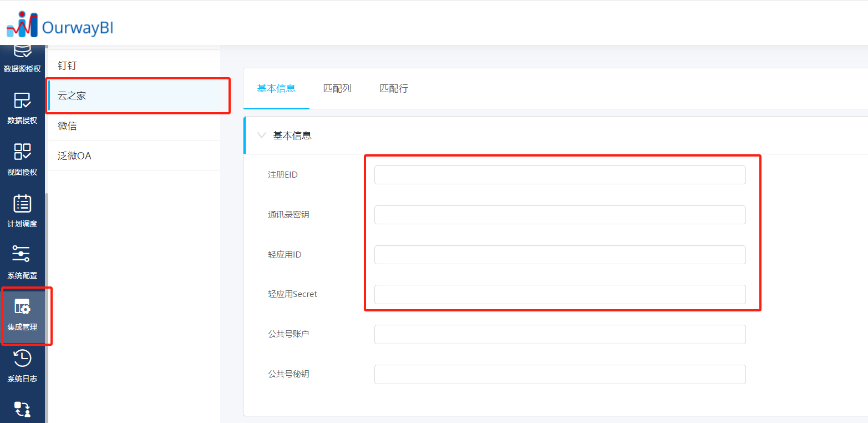Click the 基本信息 section header text
Viewport: 868px width, 423px height.
coord(292,135)
